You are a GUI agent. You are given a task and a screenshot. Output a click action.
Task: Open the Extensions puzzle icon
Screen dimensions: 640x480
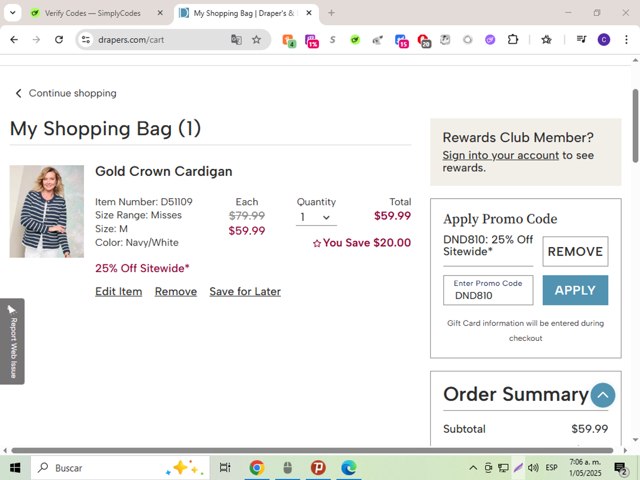tap(513, 40)
